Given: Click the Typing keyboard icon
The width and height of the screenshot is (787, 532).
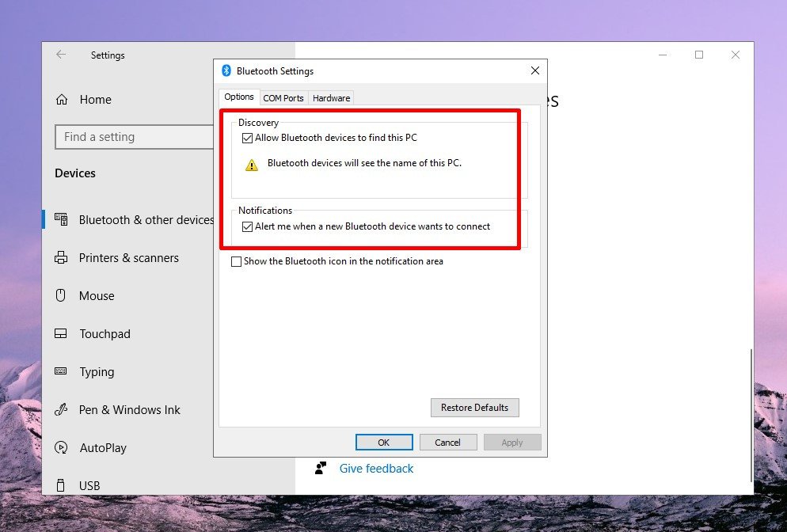Looking at the screenshot, I should [x=61, y=371].
